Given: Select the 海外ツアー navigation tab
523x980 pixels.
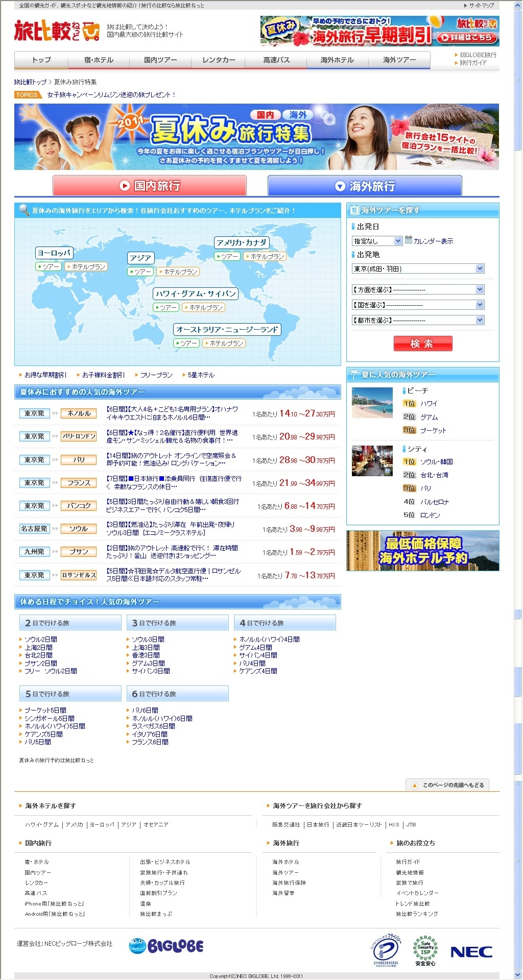Looking at the screenshot, I should point(399,60).
